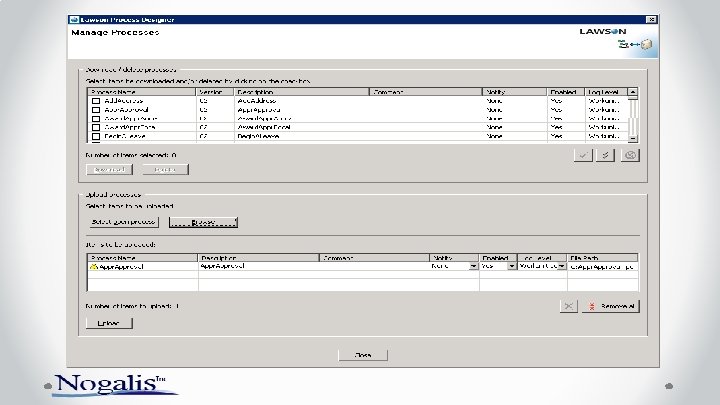This screenshot has height=405, width=720.
Task: Click the Log Level header in the download table
Action: [x=606, y=92]
